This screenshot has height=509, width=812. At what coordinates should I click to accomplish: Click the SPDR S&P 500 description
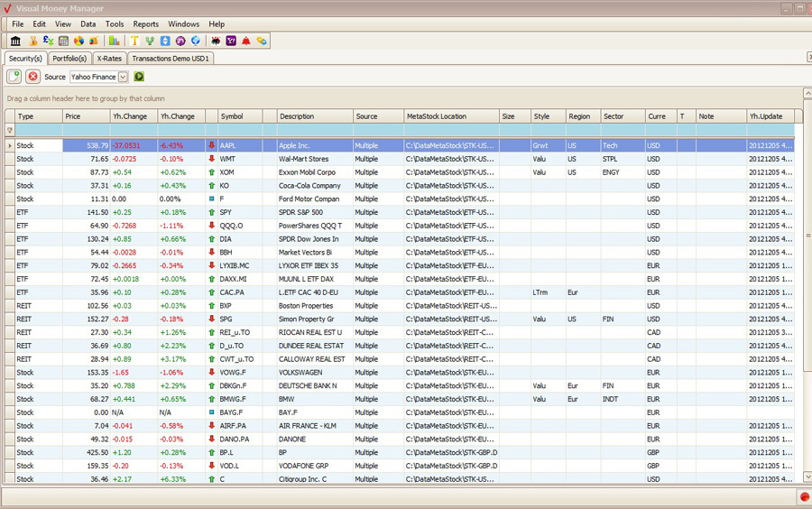tap(315, 212)
